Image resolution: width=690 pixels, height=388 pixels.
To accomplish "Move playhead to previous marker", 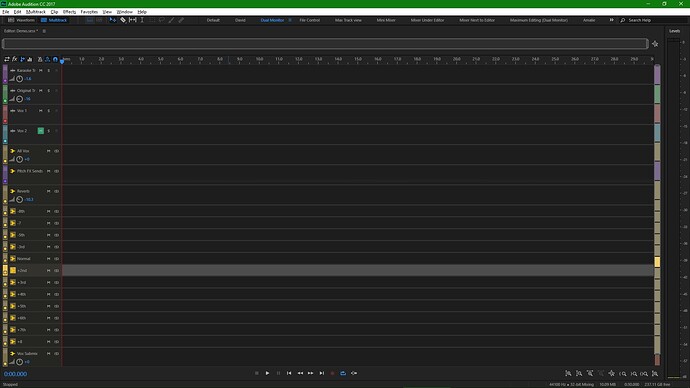I will [289, 373].
